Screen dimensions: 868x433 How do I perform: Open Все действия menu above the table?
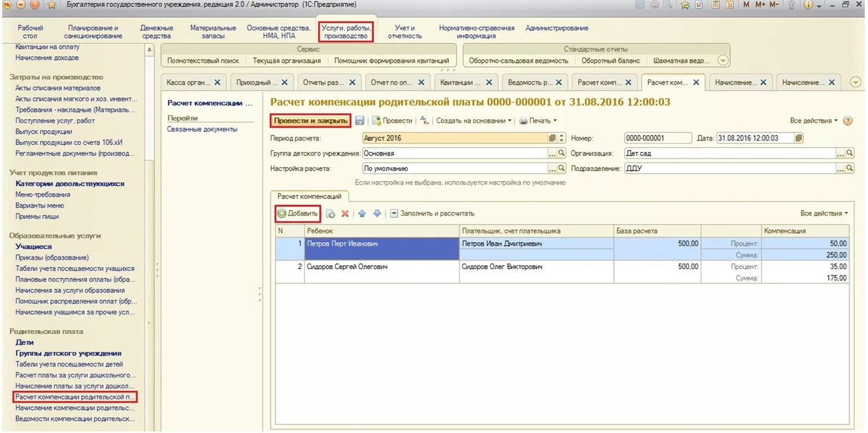(825, 214)
